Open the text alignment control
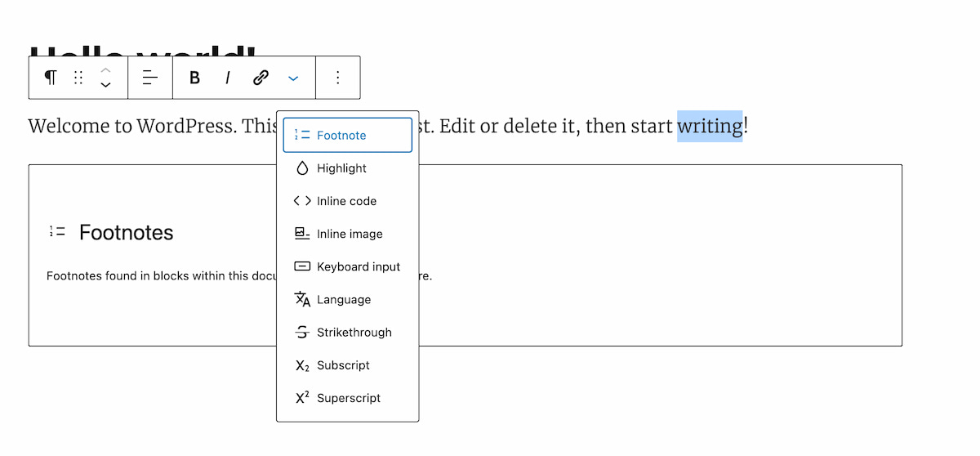This screenshot has height=456, width=980. point(150,78)
